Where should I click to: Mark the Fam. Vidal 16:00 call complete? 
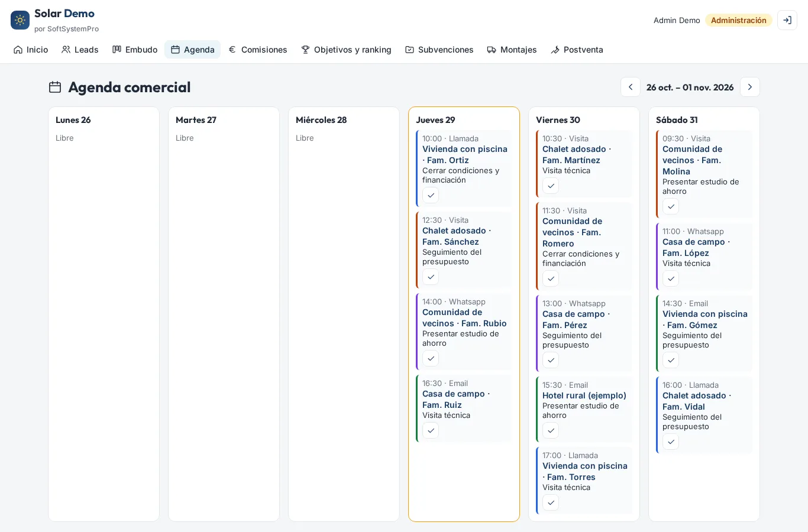(x=671, y=442)
